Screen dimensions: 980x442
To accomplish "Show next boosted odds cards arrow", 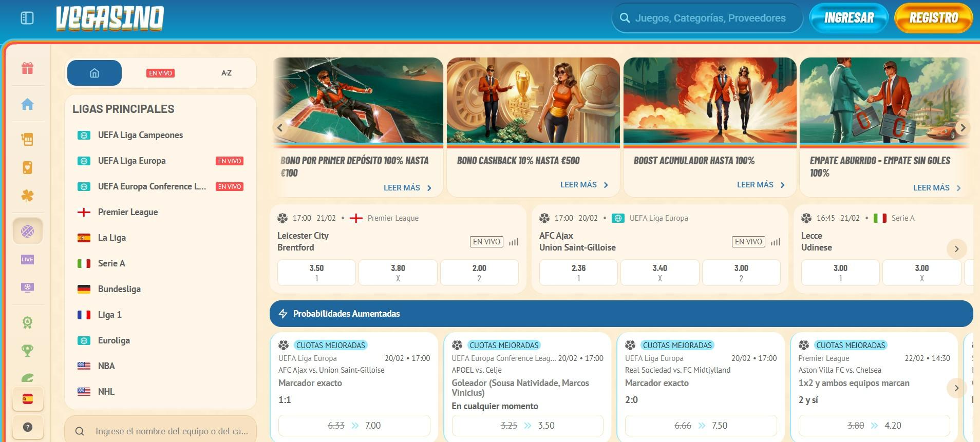I will 956,388.
